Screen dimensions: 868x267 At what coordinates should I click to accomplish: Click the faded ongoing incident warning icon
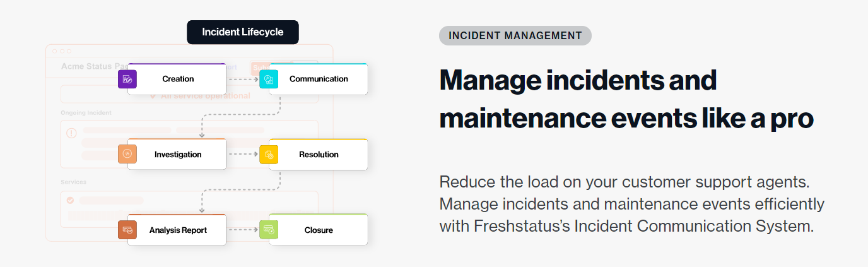pyautogui.click(x=71, y=133)
